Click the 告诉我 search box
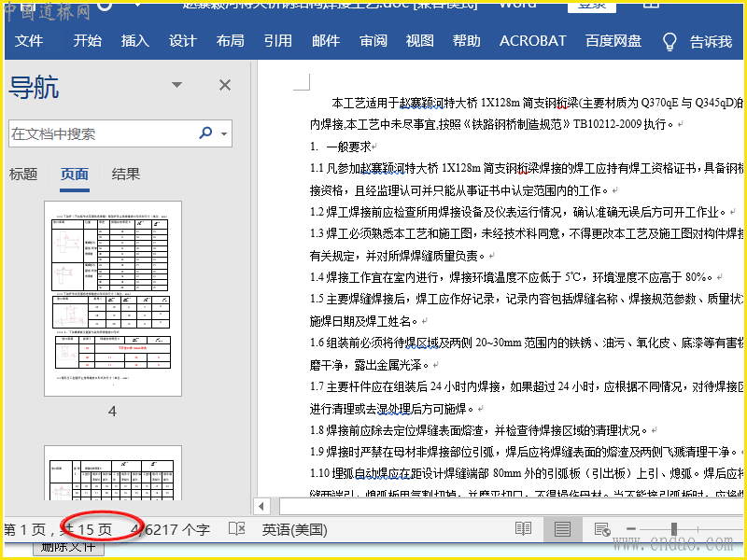The image size is (747, 560). click(711, 42)
